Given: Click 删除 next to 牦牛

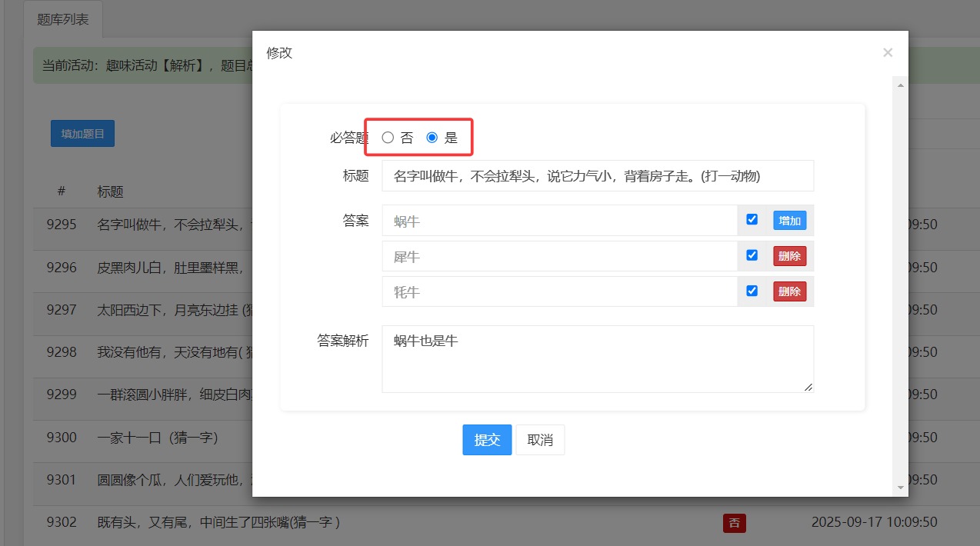Looking at the screenshot, I should (789, 291).
